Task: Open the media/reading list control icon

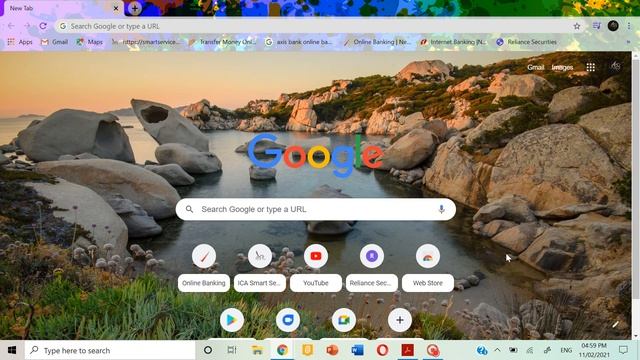Action: [597, 26]
